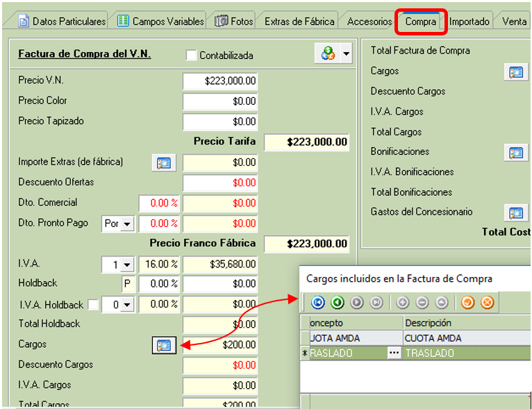Toggle the Contabilizada checkbox
This screenshot has width=532, height=409.
pyautogui.click(x=192, y=56)
